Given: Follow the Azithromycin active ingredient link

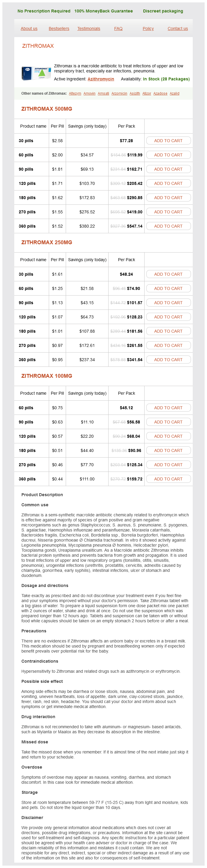Looking at the screenshot, I should (x=101, y=79).
